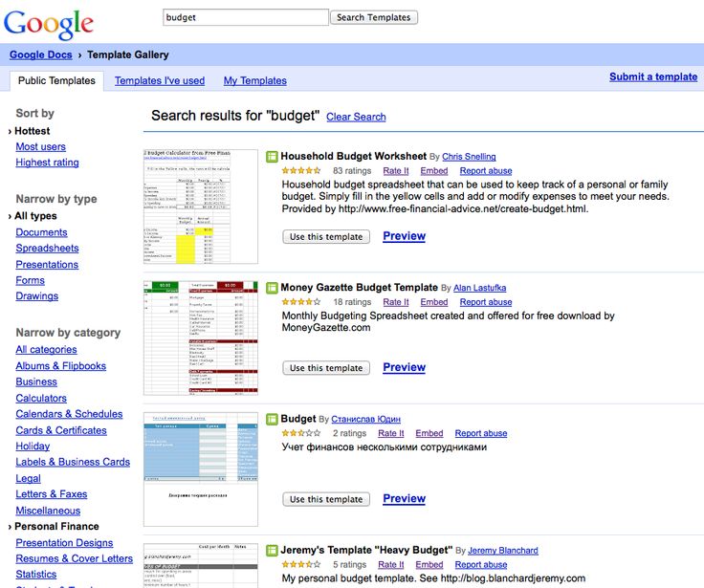Viewport: 704px width, 588px height.
Task: Report abuse for Jeremy's Heavy Budget template
Action: (481, 565)
